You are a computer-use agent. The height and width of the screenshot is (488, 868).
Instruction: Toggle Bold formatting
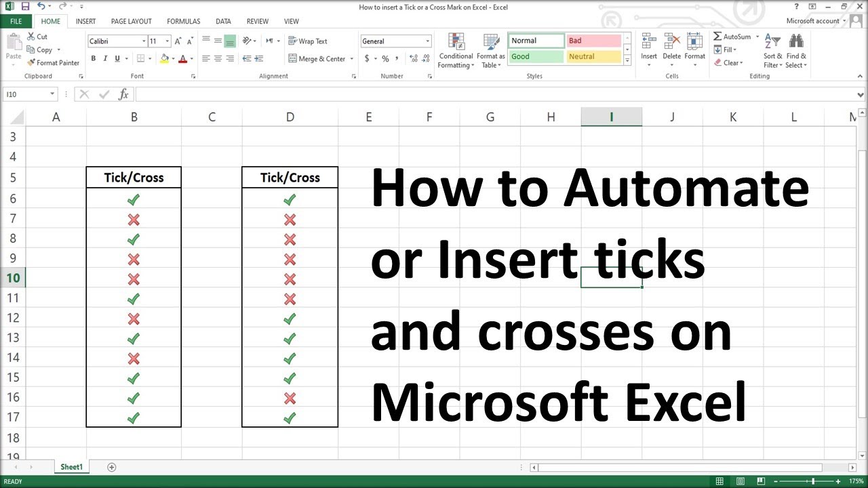click(x=94, y=59)
